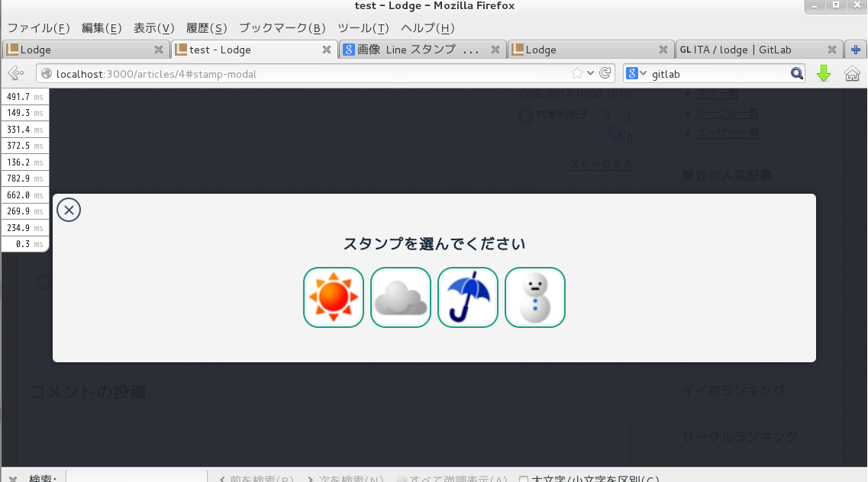Pick the snowman stamp
The image size is (868, 482).
pyautogui.click(x=535, y=297)
